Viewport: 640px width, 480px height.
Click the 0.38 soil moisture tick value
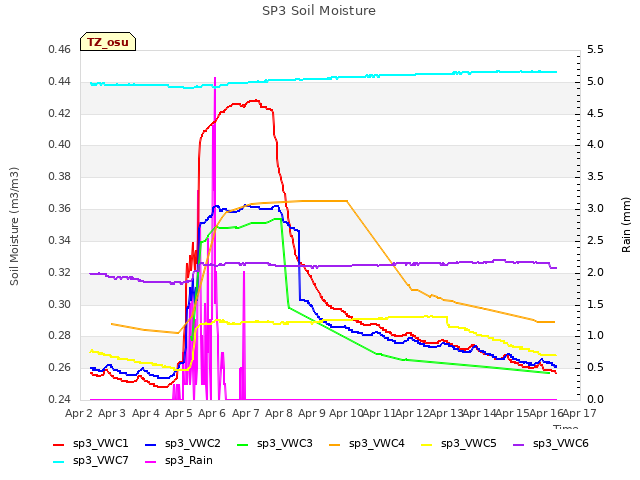[60, 176]
